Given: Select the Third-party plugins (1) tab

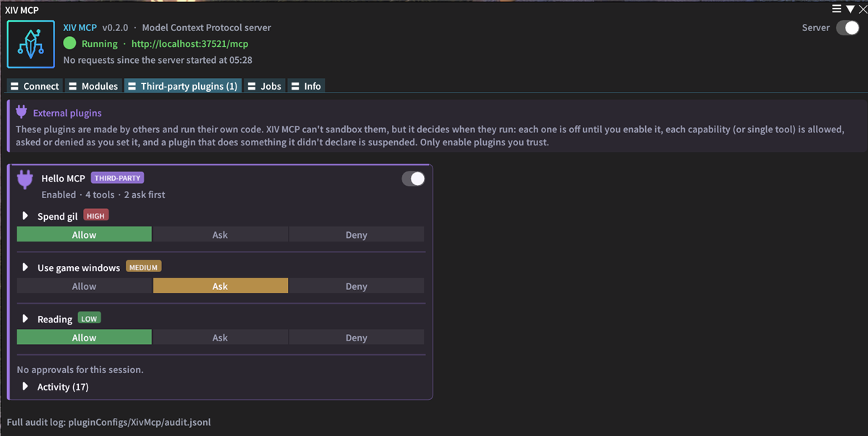Looking at the screenshot, I should tap(183, 86).
